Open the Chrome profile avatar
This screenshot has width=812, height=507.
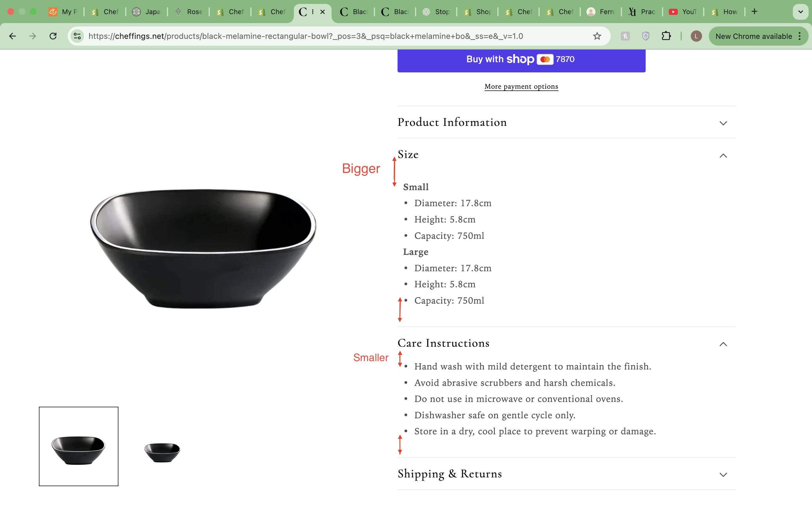(696, 36)
